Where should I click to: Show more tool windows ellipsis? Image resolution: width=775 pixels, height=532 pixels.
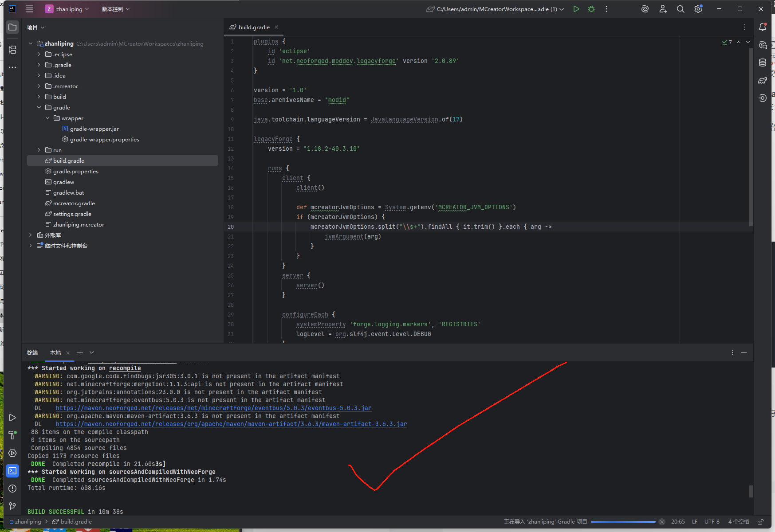(12, 67)
